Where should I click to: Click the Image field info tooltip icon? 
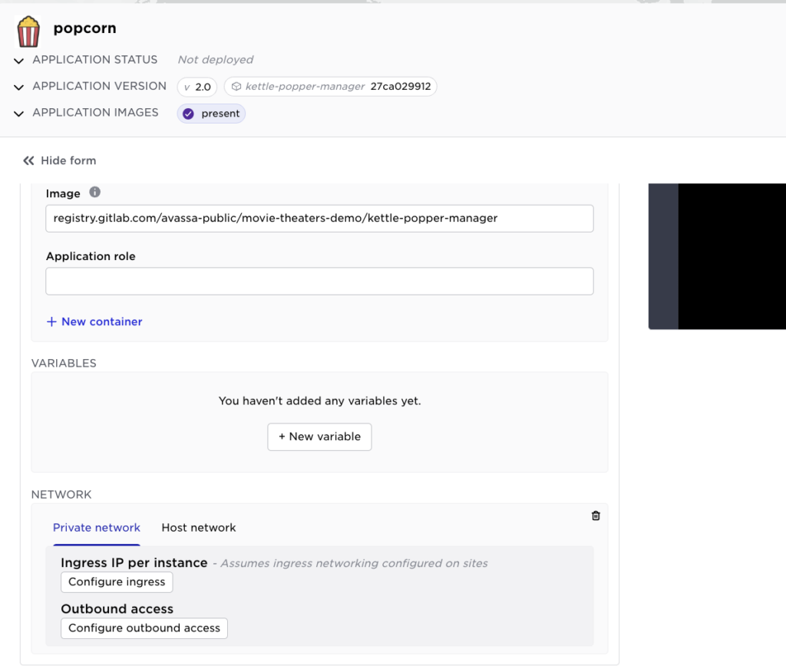click(94, 193)
